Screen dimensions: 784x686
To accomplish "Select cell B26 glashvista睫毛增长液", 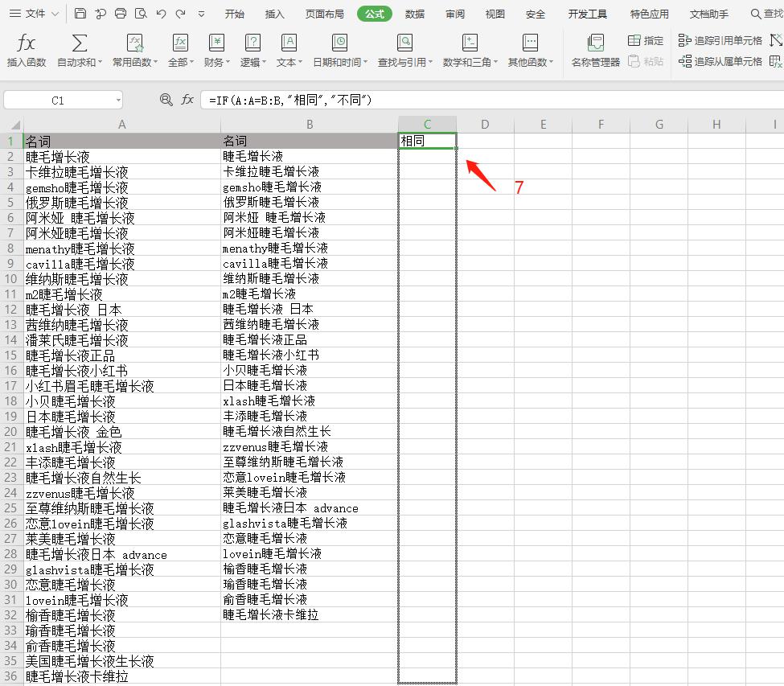I will (x=310, y=524).
